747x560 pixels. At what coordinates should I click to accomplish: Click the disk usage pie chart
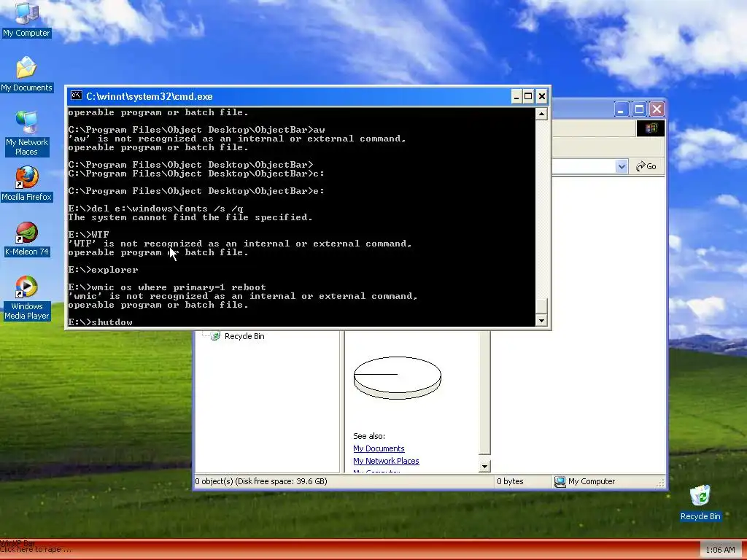[x=398, y=378]
